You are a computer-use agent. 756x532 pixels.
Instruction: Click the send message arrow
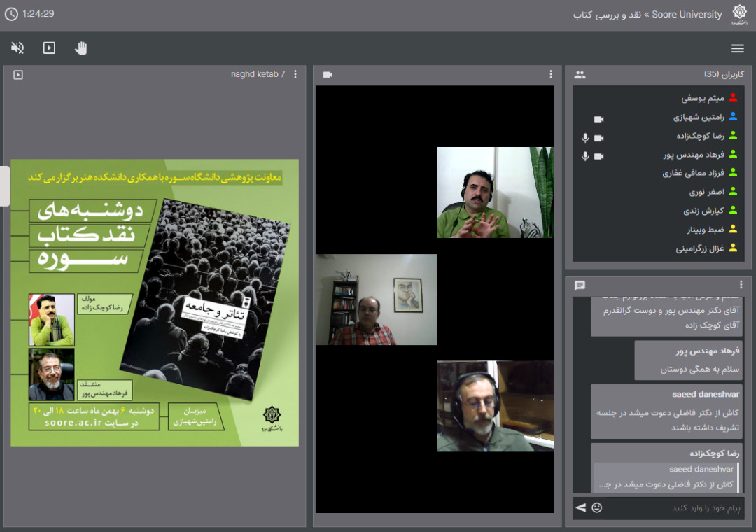(581, 507)
